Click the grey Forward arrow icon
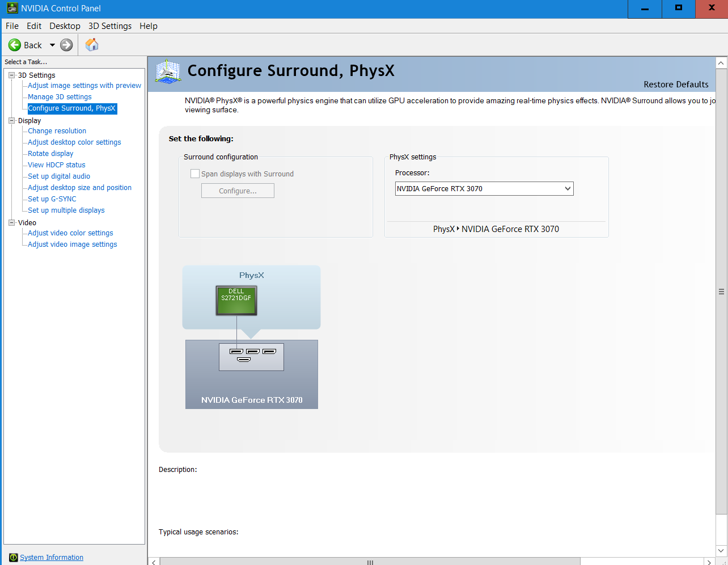Screen dimensions: 728x565 coord(66,45)
